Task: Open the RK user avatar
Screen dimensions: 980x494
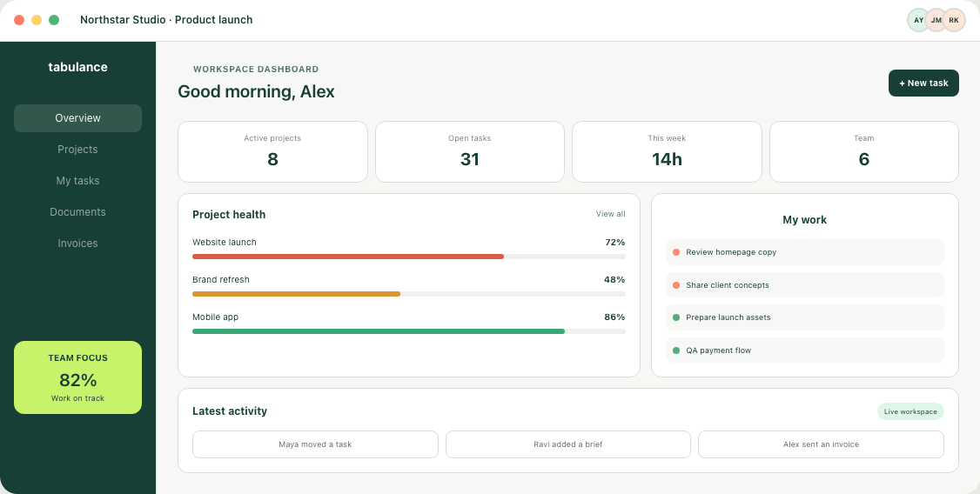Action: [x=954, y=20]
